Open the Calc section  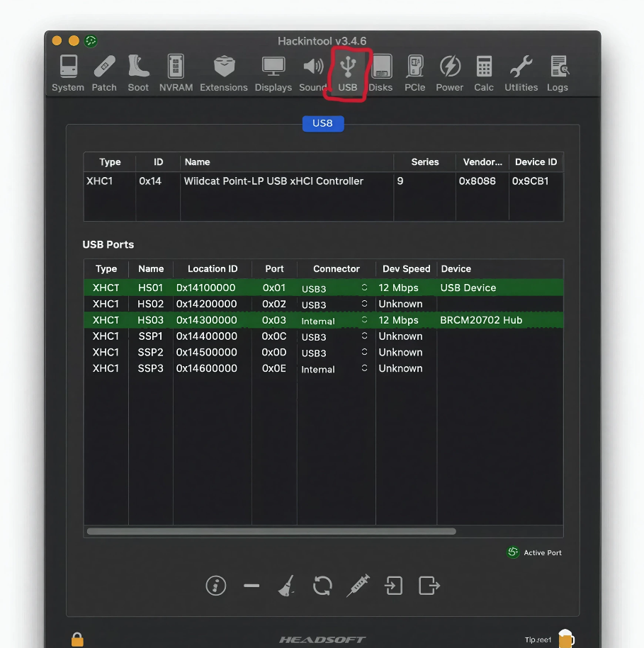click(x=484, y=73)
